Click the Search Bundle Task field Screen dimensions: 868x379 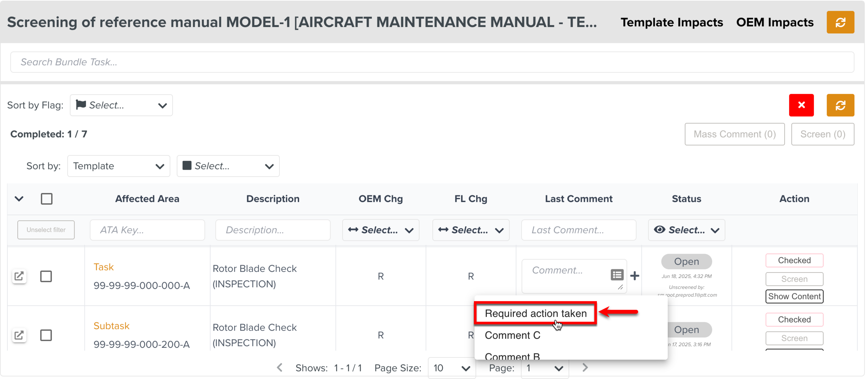432,62
